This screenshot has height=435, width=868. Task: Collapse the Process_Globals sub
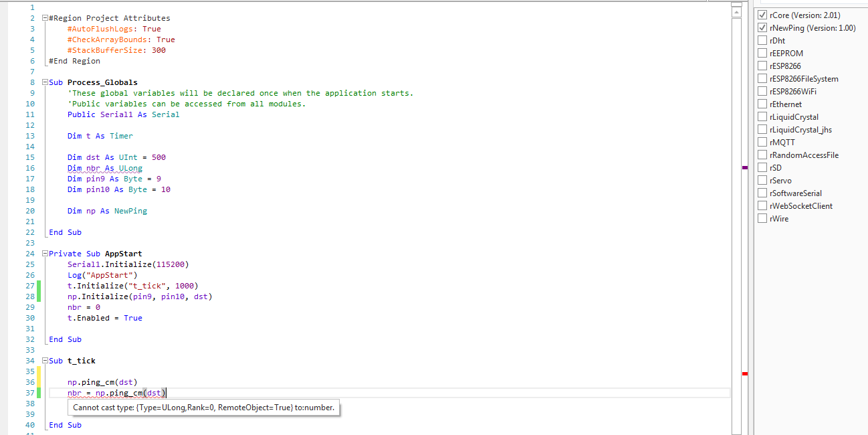point(45,82)
